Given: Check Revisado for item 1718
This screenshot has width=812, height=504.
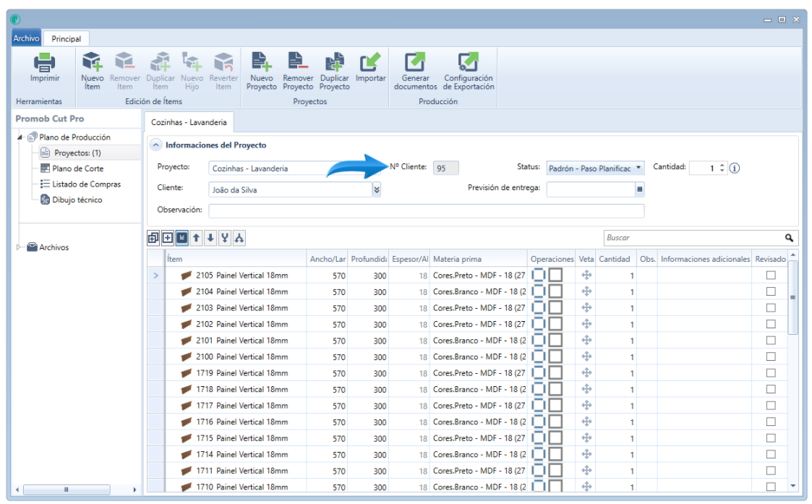Looking at the screenshot, I should click(771, 389).
